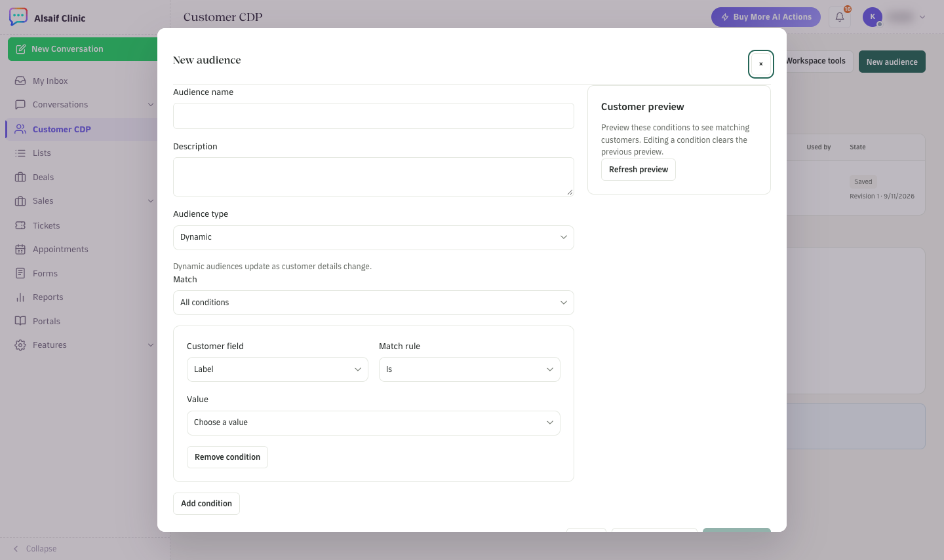Collapse the sidebar

[35, 549]
